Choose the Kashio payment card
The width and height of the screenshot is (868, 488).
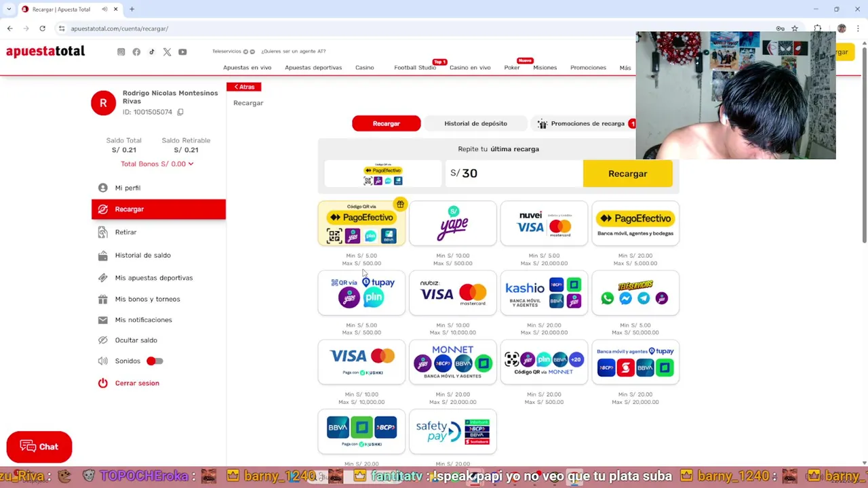tap(544, 293)
